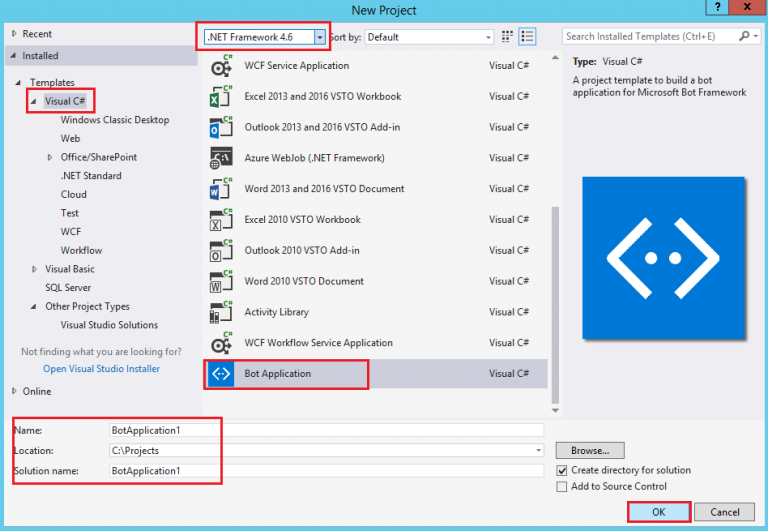Choose the Outlook 2013 and 2016 VSTO Add-in icon

coord(220,128)
